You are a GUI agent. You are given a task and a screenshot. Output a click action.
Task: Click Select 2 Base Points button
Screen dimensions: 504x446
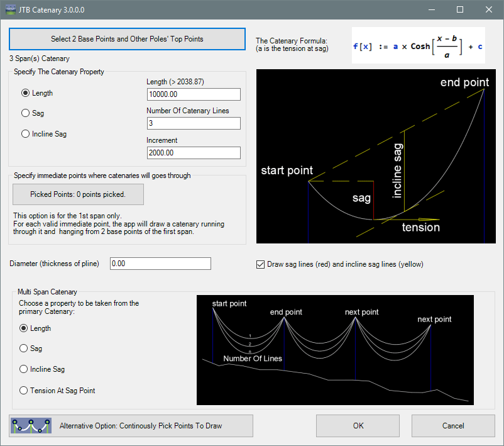coord(128,39)
